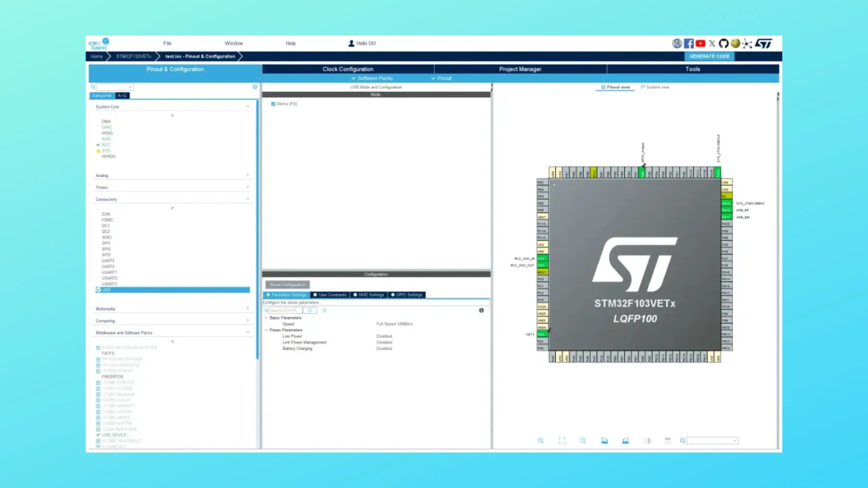Open the NVIC Settings tab
The image size is (868, 488).
point(369,295)
